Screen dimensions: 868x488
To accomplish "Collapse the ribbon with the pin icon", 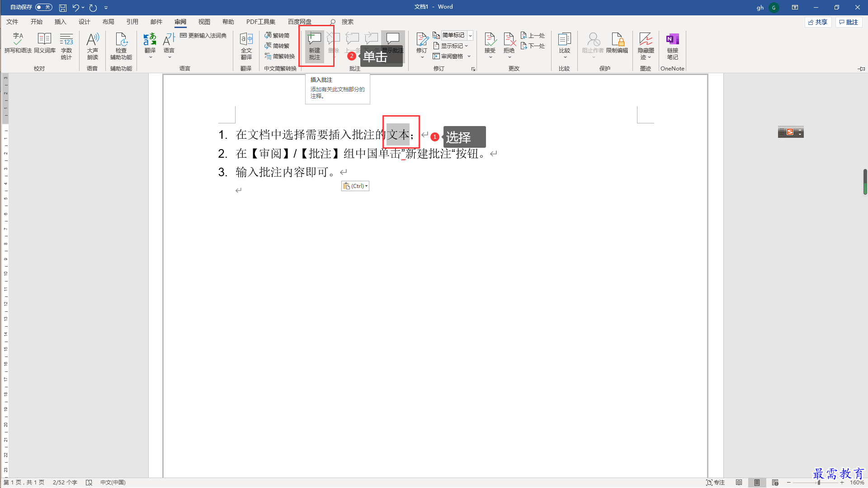I will tap(861, 69).
